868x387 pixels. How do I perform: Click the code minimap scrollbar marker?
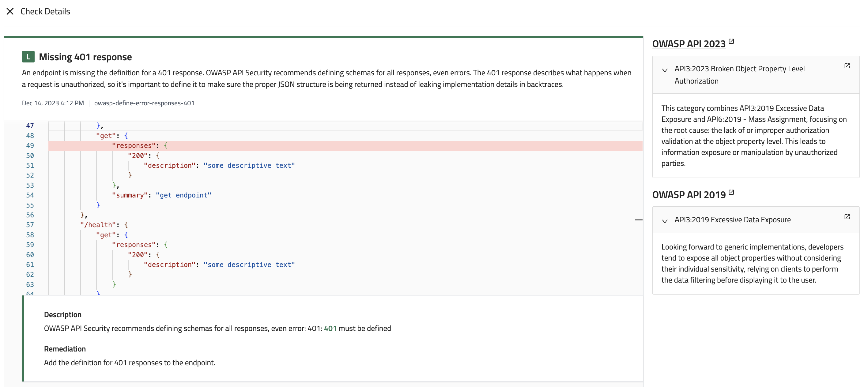click(639, 220)
